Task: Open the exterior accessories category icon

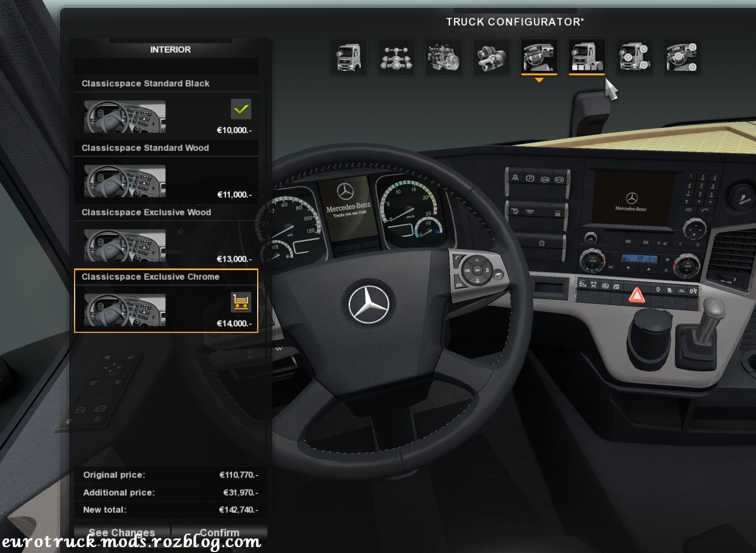Action: 634,57
